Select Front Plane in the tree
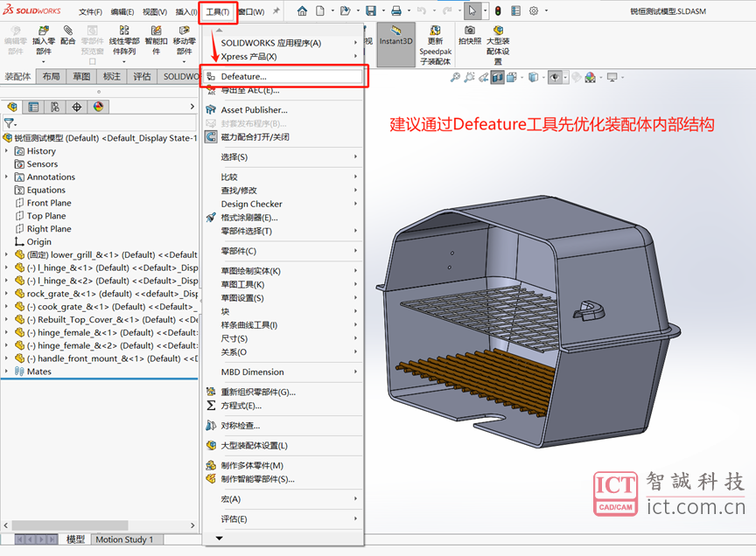 pos(49,203)
